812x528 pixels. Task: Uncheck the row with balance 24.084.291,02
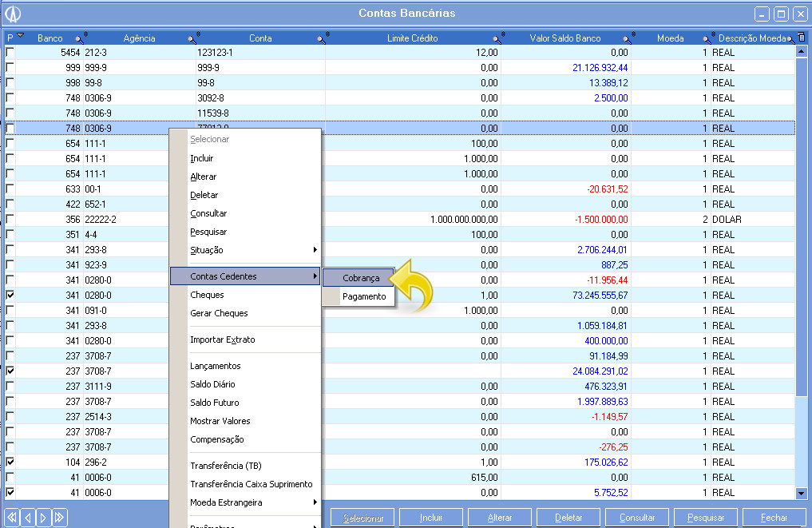click(10, 371)
